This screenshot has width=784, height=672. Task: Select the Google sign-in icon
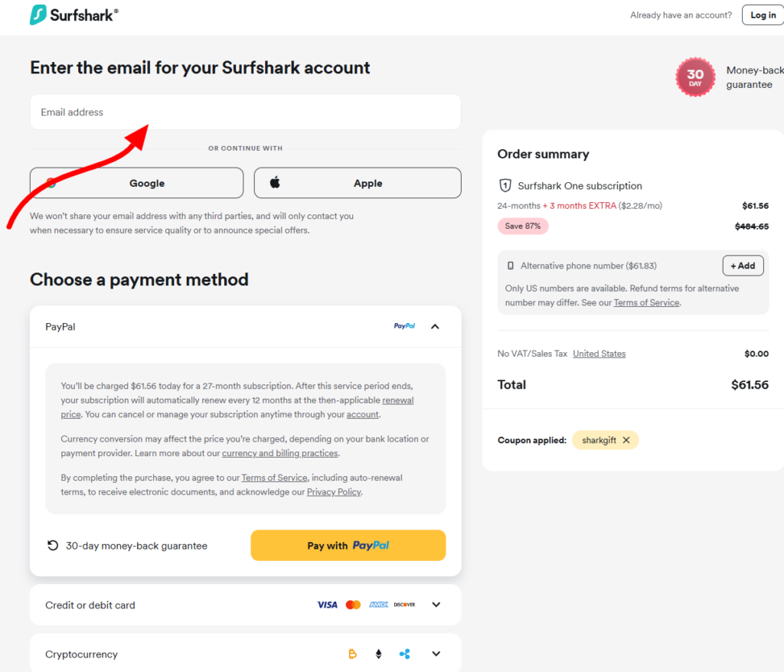[51, 183]
